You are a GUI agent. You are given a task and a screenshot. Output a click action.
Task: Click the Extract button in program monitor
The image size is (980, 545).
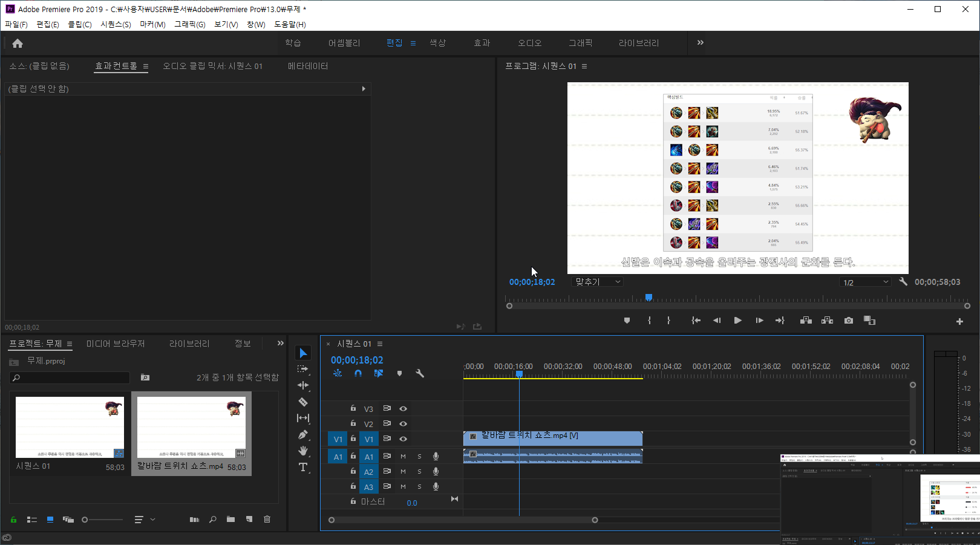click(827, 321)
